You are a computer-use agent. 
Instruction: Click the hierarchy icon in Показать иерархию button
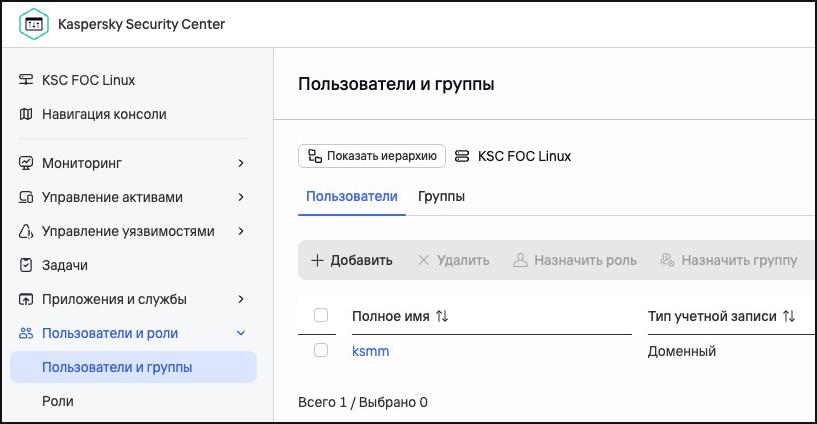coord(315,156)
